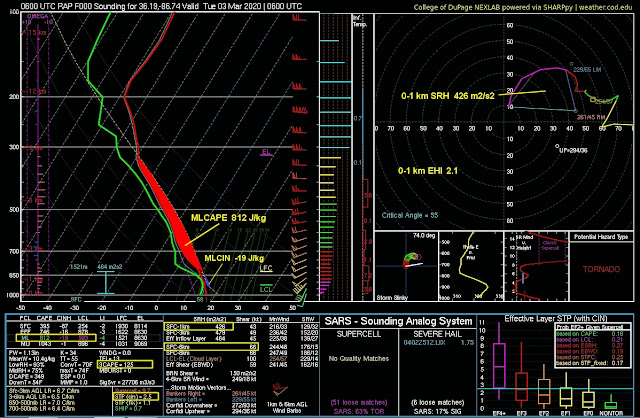The width and height of the screenshot is (640, 418).
Task: Open the Potential Hazard Type header
Action: tap(601, 237)
